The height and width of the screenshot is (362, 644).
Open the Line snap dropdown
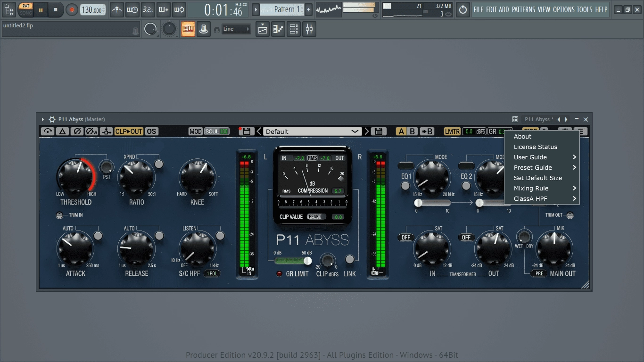click(x=237, y=29)
